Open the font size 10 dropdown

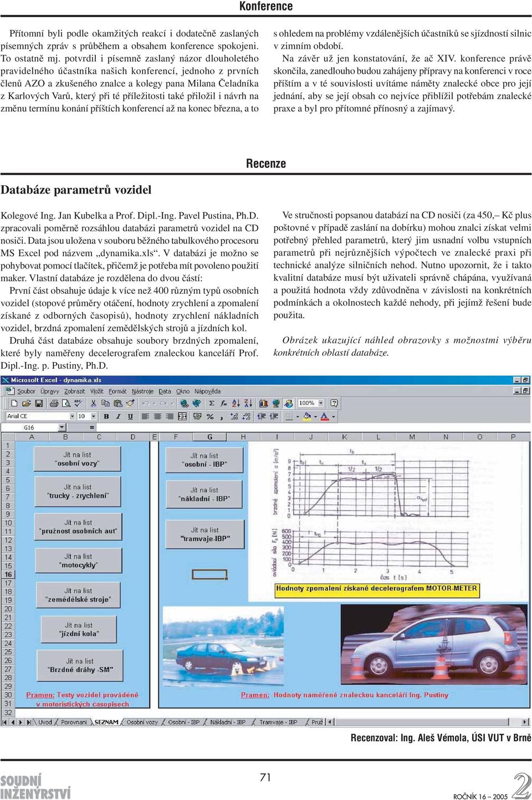pos(94,416)
